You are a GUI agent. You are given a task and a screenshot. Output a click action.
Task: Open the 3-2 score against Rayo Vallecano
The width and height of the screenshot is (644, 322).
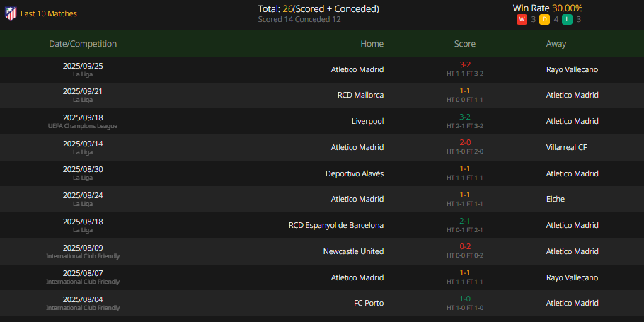pyautogui.click(x=465, y=64)
